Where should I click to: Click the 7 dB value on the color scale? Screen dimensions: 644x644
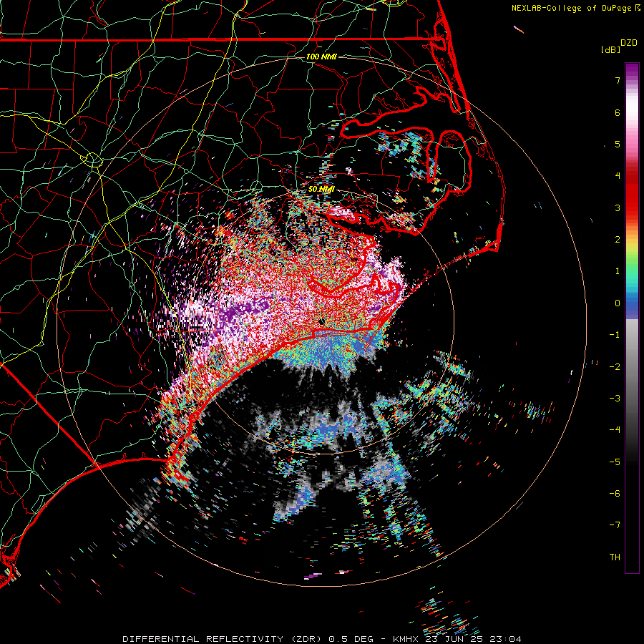[x=618, y=80]
